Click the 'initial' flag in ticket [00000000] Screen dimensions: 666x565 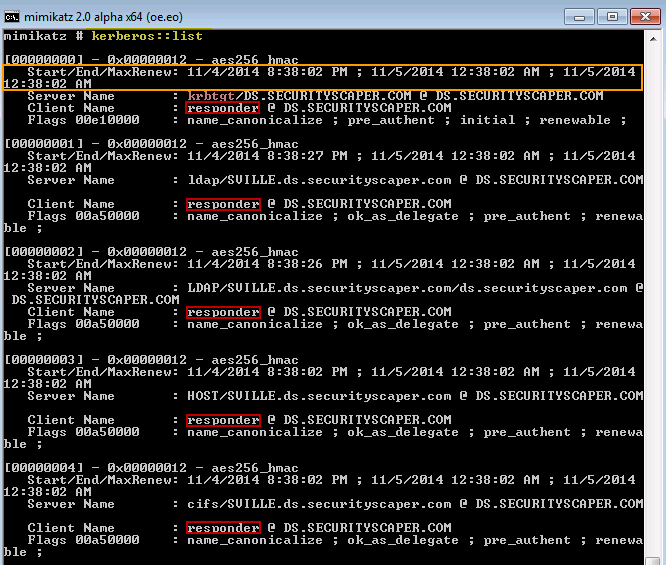coord(487,120)
